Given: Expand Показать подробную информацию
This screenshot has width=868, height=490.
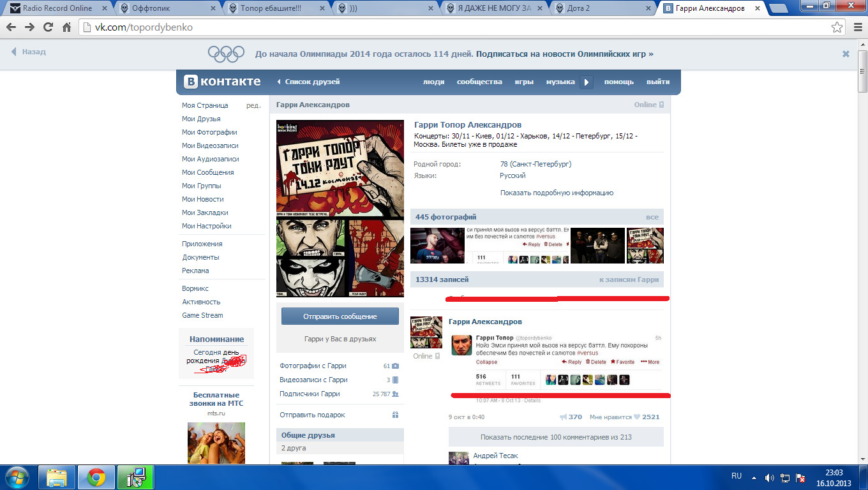Looking at the screenshot, I should click(557, 193).
